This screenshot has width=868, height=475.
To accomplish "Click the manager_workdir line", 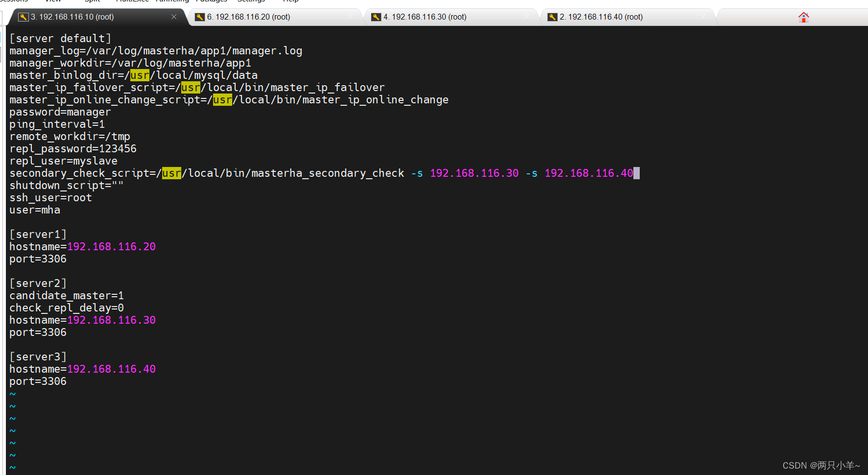I will [130, 63].
